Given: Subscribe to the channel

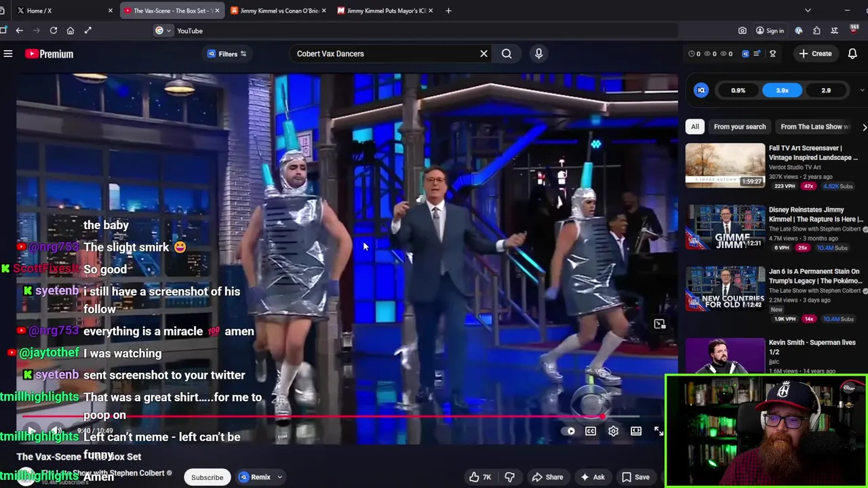Looking at the screenshot, I should click(207, 477).
